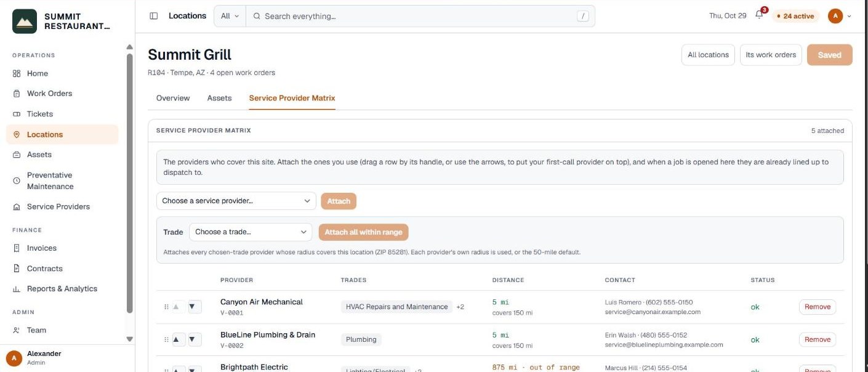Remove Canyon Air Mechanical from the matrix

[818, 307]
